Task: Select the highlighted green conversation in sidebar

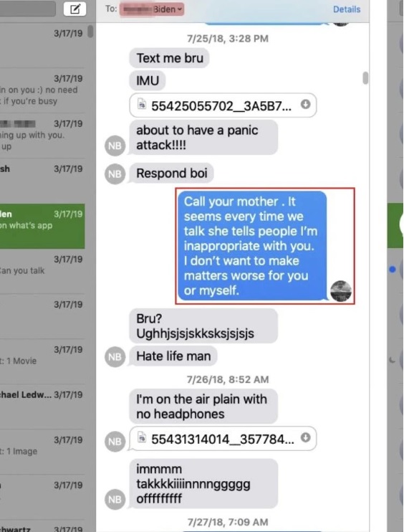Action: coord(42,226)
